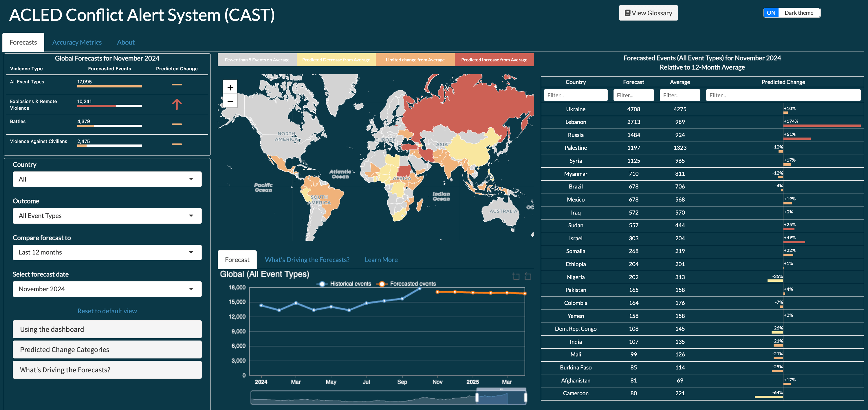Screen dimensions: 868x410
Task: Click the Reset to default view link
Action: pyautogui.click(x=107, y=311)
